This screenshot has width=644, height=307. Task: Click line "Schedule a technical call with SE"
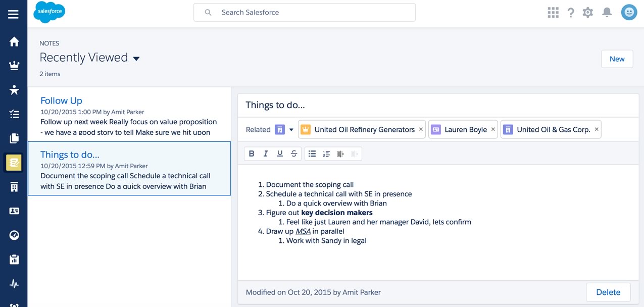[339, 194]
